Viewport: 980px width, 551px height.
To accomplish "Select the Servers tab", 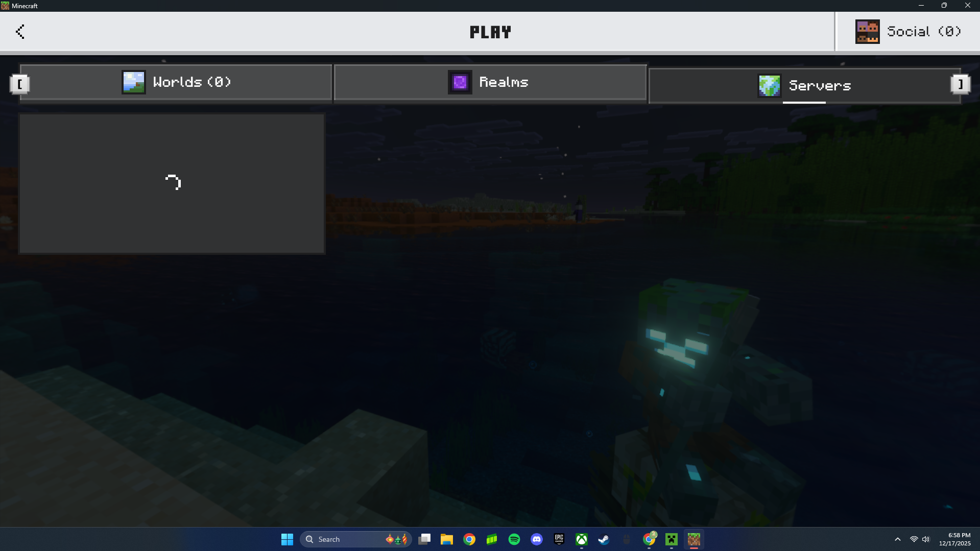I will point(805,85).
